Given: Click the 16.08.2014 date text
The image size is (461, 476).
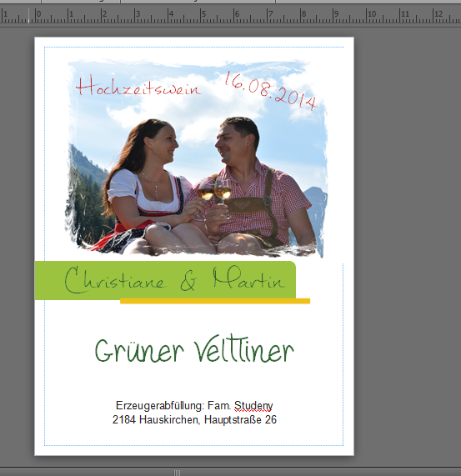Looking at the screenshot, I should 271,91.
